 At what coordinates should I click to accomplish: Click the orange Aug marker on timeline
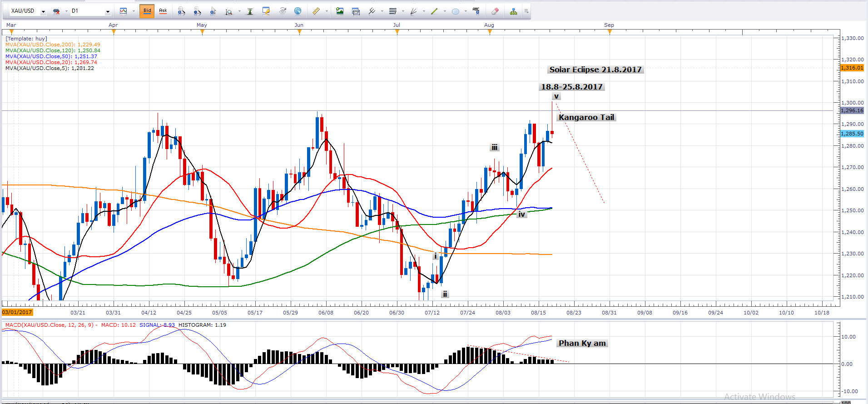[x=490, y=32]
